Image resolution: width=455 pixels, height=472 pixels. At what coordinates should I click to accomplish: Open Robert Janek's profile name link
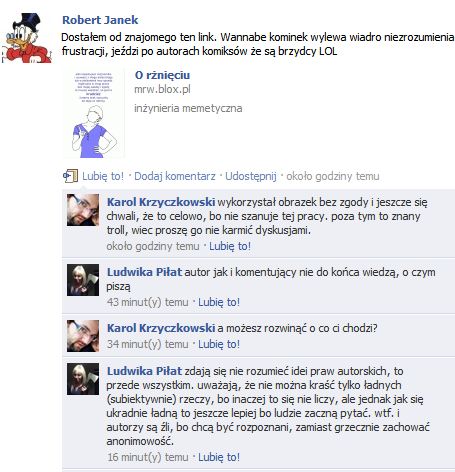pyautogui.click(x=100, y=20)
